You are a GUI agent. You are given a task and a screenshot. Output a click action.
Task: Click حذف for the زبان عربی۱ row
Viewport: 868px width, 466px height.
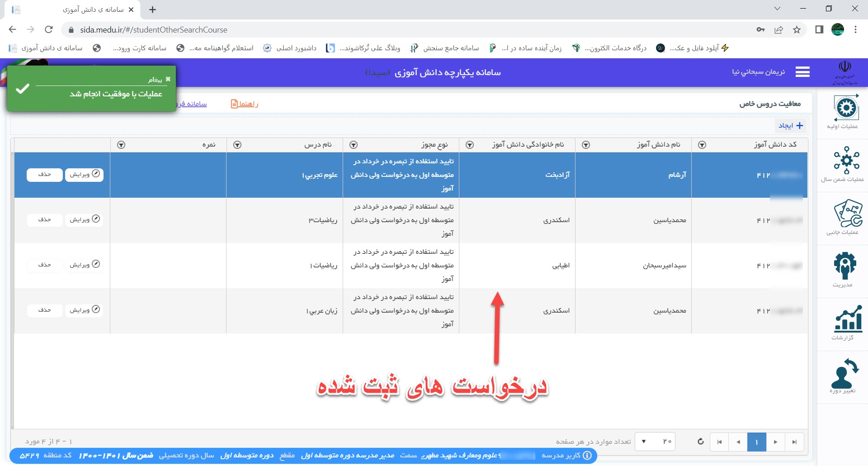pos(44,310)
